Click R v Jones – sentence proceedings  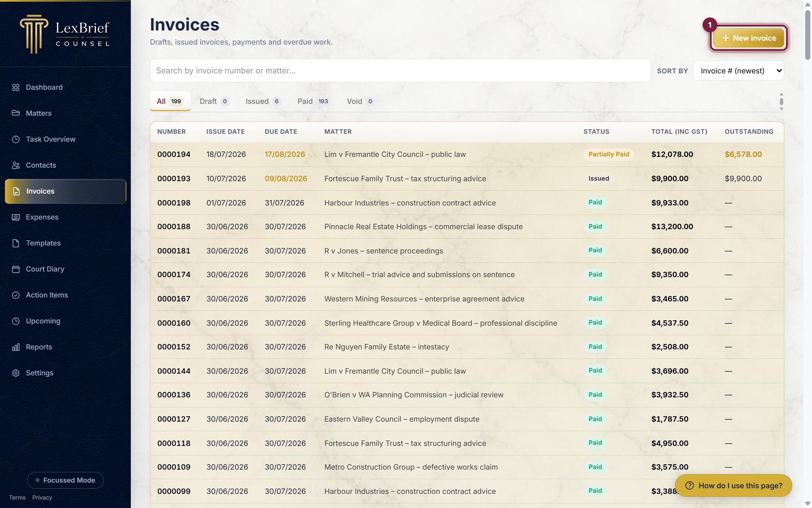[x=383, y=251]
